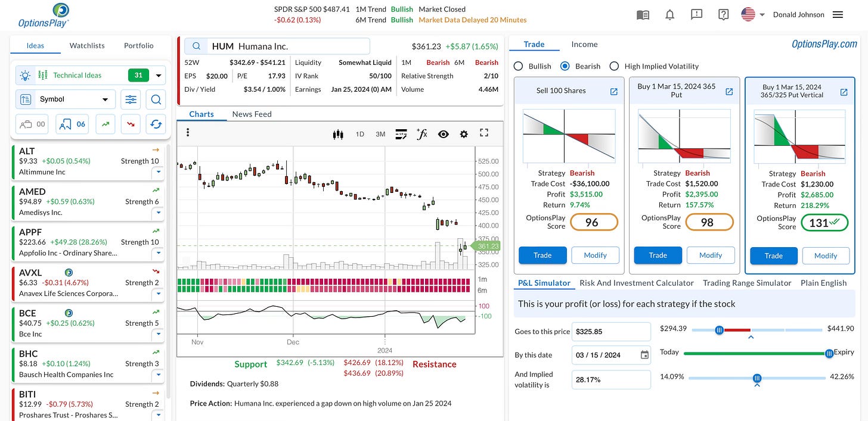Open the country flag dropdown

(753, 15)
